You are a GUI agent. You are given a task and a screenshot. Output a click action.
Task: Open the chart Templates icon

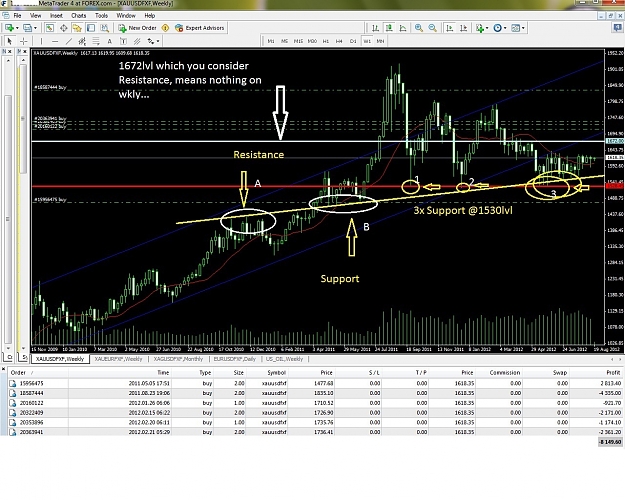click(516, 28)
